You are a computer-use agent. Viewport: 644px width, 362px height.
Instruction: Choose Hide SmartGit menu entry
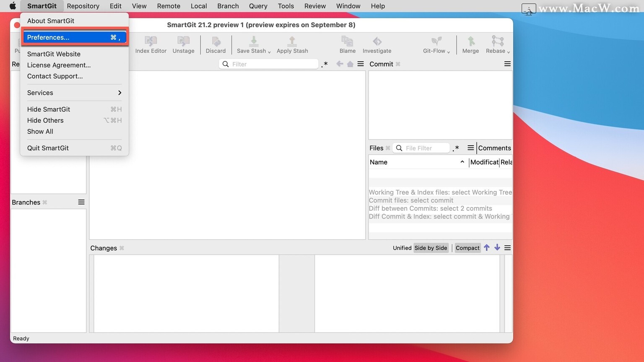(x=75, y=109)
